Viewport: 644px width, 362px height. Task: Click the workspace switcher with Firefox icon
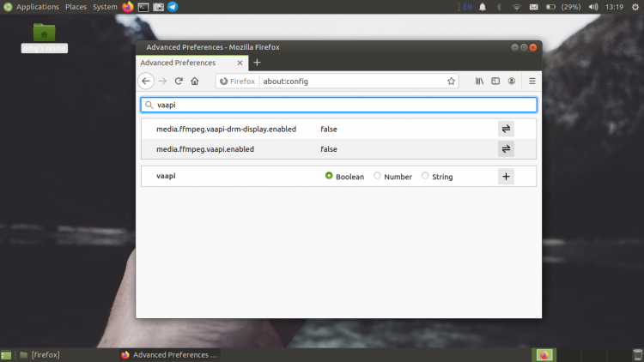(x=544, y=355)
